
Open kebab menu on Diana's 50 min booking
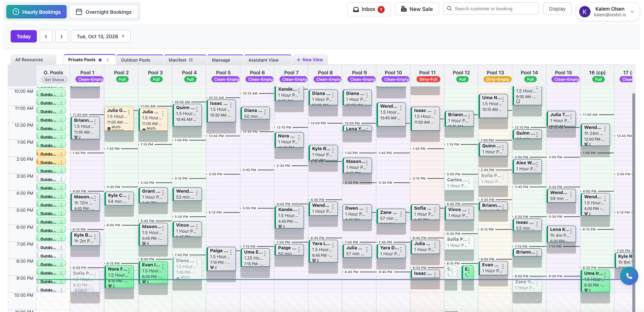pyautogui.click(x=265, y=112)
